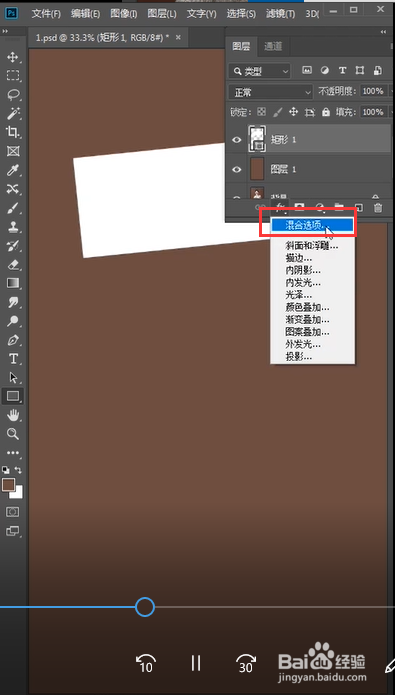Lock layer position
The image size is (395, 695).
[x=293, y=112]
